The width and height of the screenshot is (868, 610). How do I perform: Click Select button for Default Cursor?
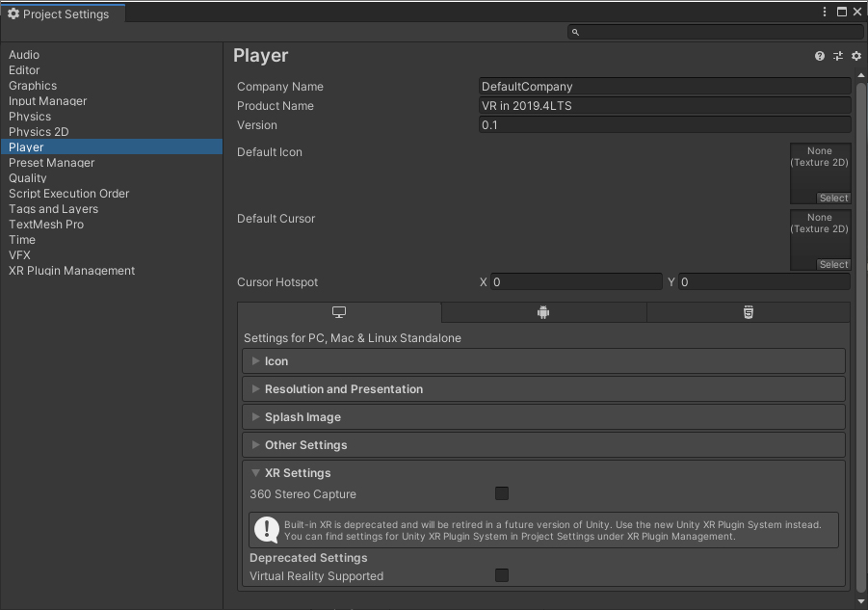coord(833,264)
